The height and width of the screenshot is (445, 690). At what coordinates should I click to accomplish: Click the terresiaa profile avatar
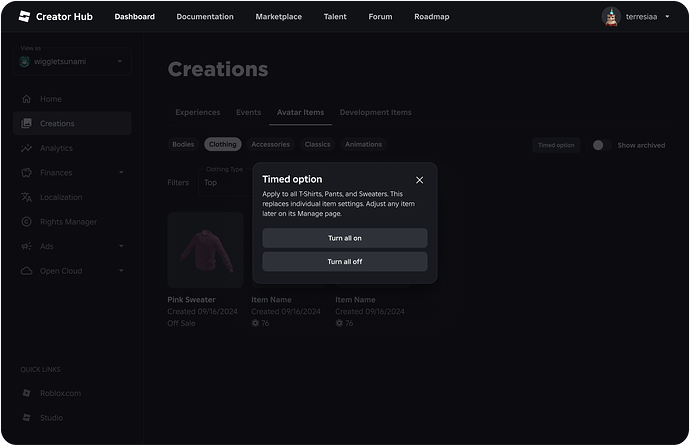(611, 16)
